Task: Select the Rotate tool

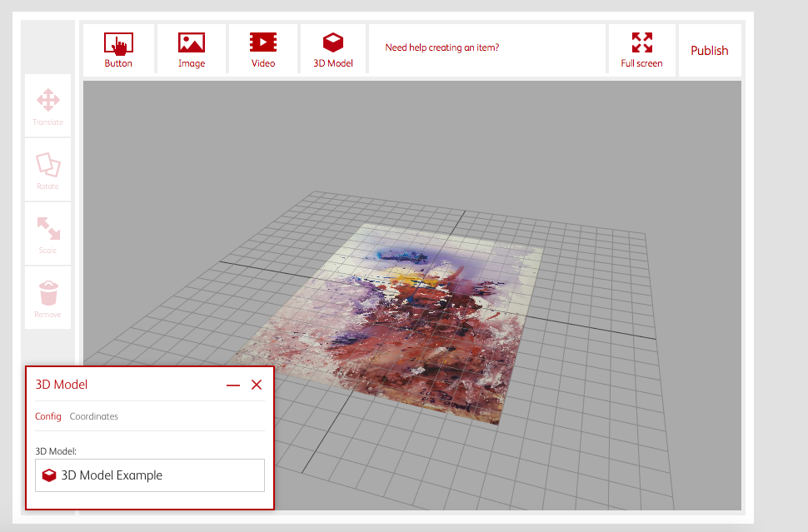Action: point(48,170)
